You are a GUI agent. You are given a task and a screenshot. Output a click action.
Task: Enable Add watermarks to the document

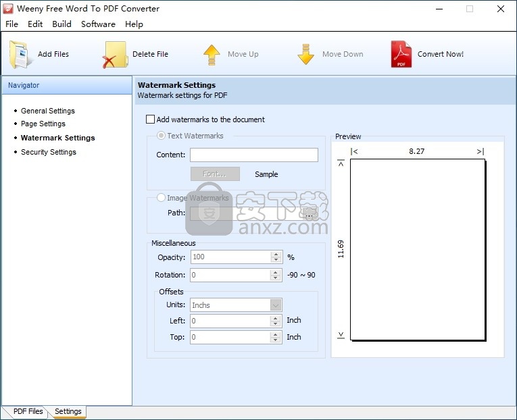click(x=150, y=120)
